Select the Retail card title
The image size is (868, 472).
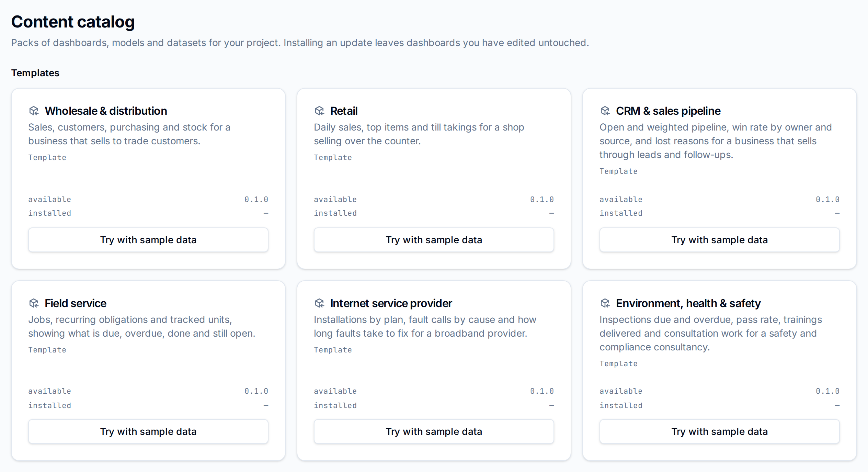[344, 111]
